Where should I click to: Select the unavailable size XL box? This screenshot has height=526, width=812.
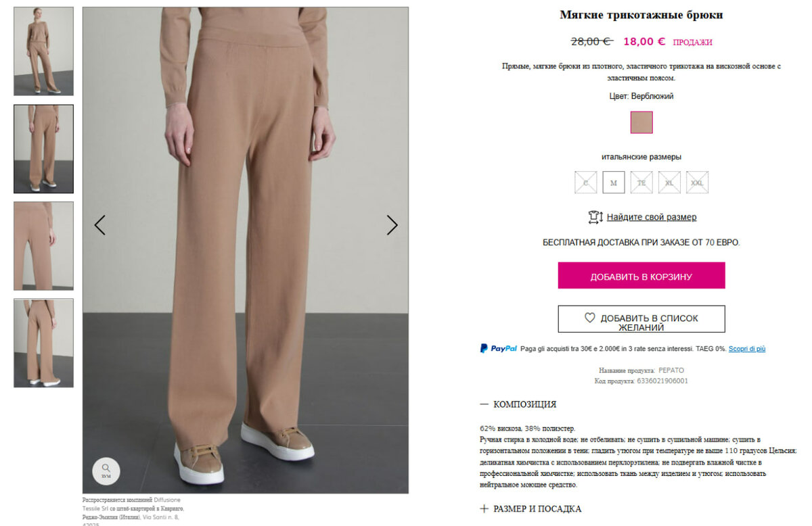[669, 183]
